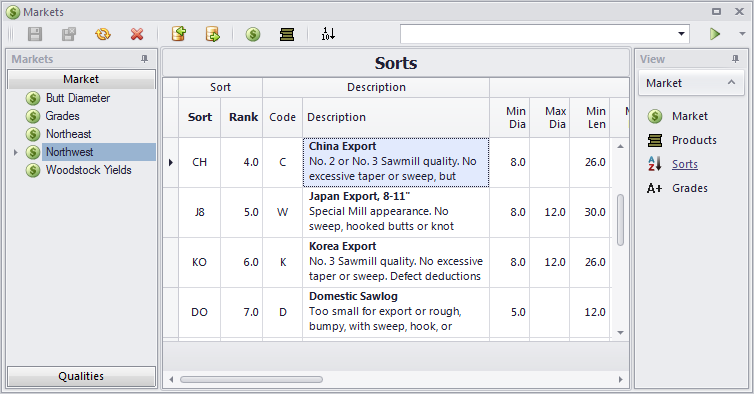Click the green Run arrow icon
Viewport: 754px width, 394px height.
click(x=715, y=34)
